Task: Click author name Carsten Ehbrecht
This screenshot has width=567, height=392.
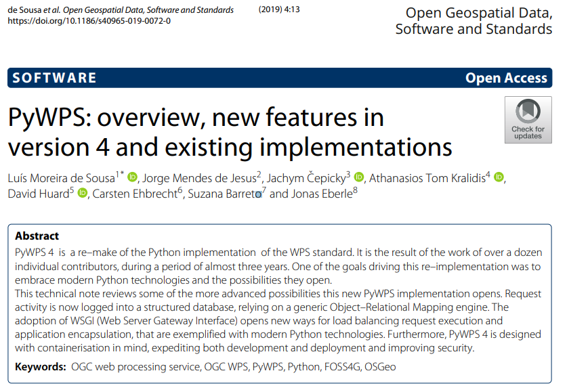Action: (x=135, y=194)
